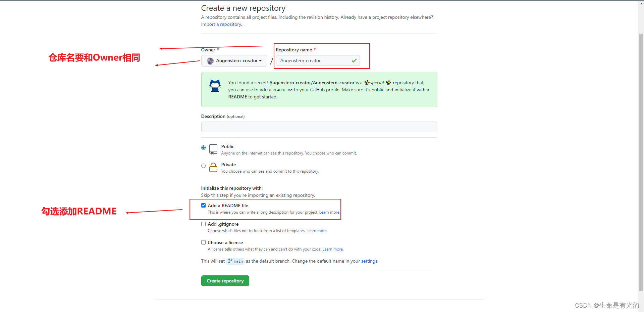The image size is (644, 312).
Task: Click the Create a new repository heading
Action: (x=243, y=8)
